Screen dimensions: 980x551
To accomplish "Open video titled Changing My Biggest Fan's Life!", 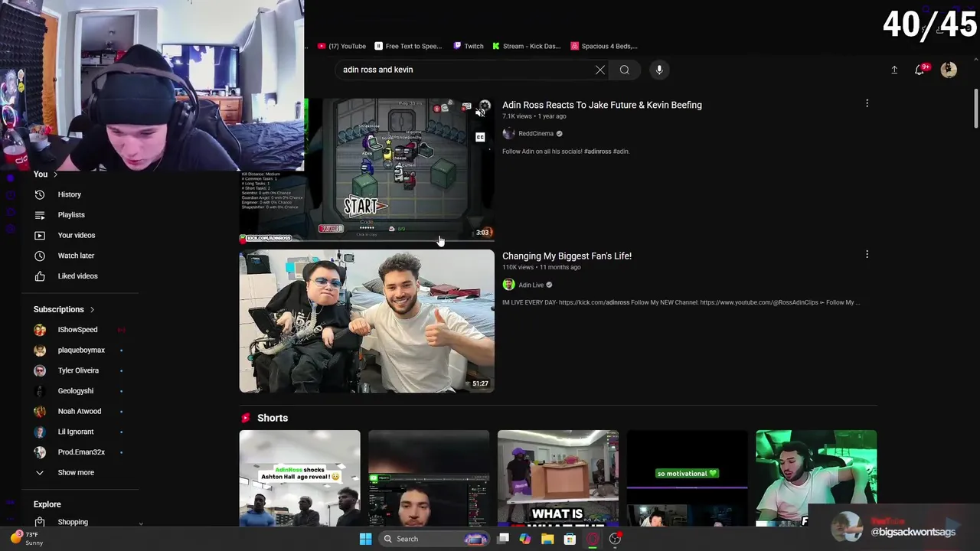I will tap(567, 256).
